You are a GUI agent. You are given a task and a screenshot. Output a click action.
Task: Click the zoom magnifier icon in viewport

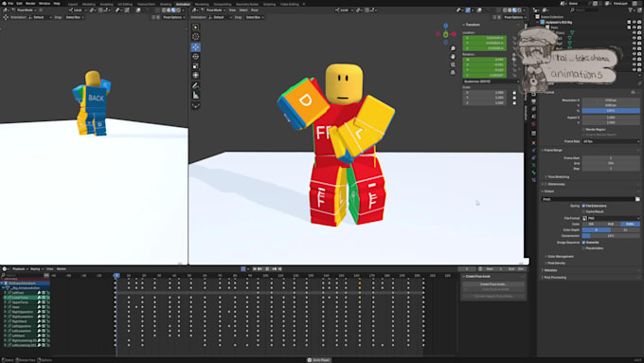pyautogui.click(x=453, y=48)
